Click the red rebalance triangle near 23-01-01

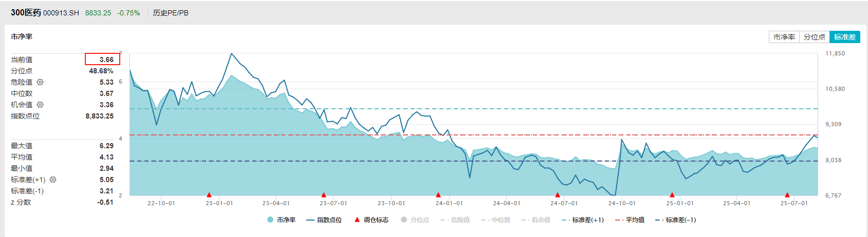[209, 195]
